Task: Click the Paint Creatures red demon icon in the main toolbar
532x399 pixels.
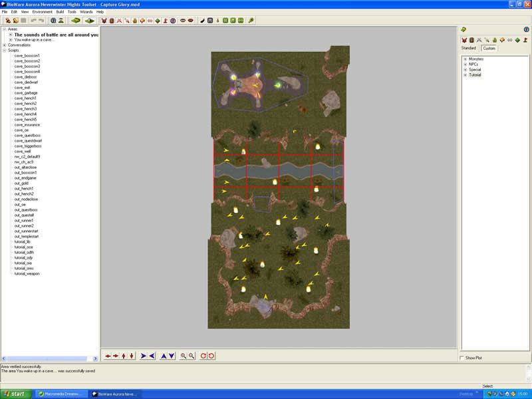Action: (104, 21)
